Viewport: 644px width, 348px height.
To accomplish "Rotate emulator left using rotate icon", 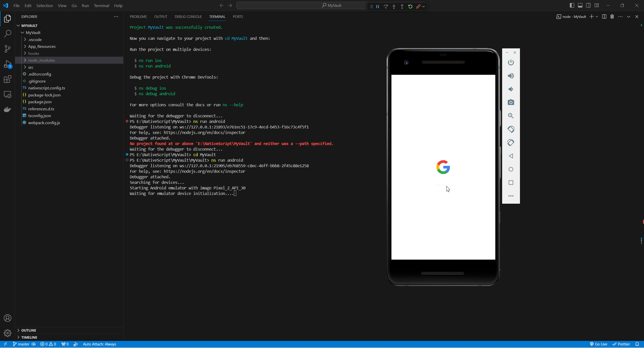I will [511, 129].
